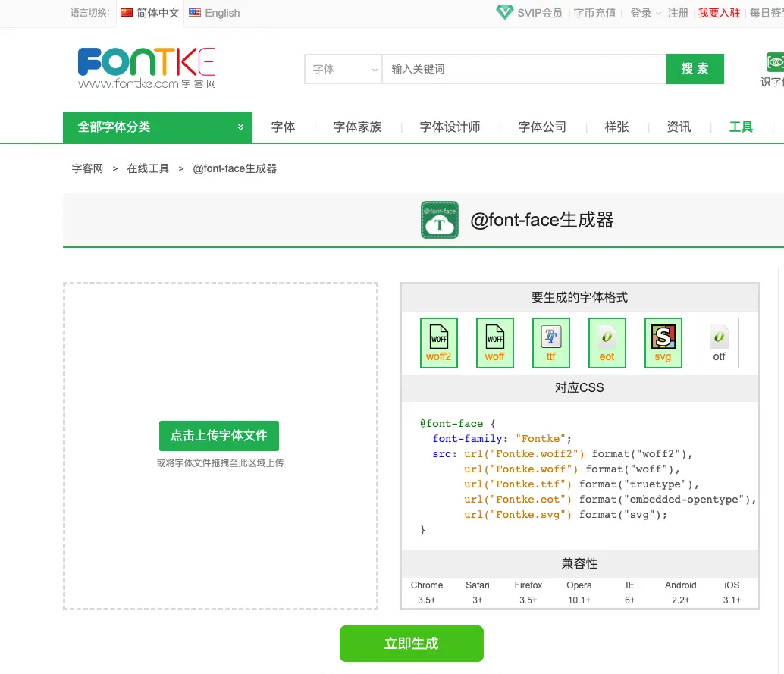
Task: Open the 字体 search category dropdown
Action: pyautogui.click(x=343, y=68)
